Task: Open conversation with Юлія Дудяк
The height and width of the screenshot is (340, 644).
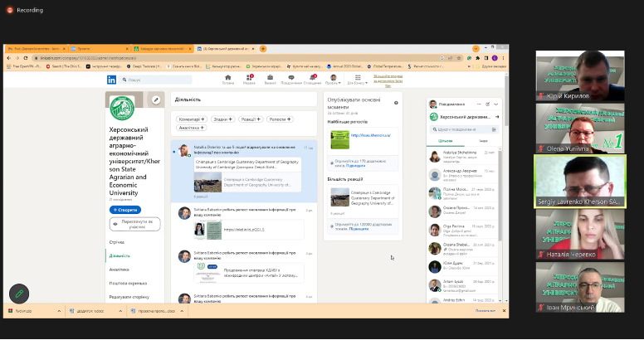Action: tap(462, 266)
